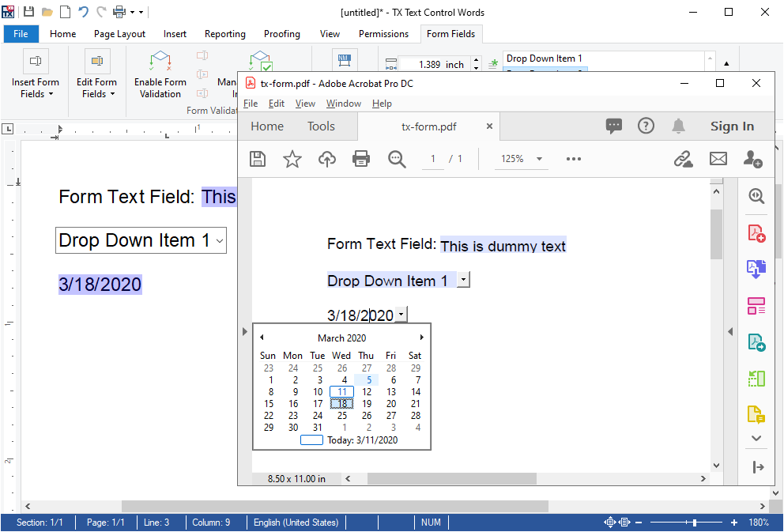Click the save icon in Acrobat toolbar
This screenshot has height=532, width=784.
258,158
